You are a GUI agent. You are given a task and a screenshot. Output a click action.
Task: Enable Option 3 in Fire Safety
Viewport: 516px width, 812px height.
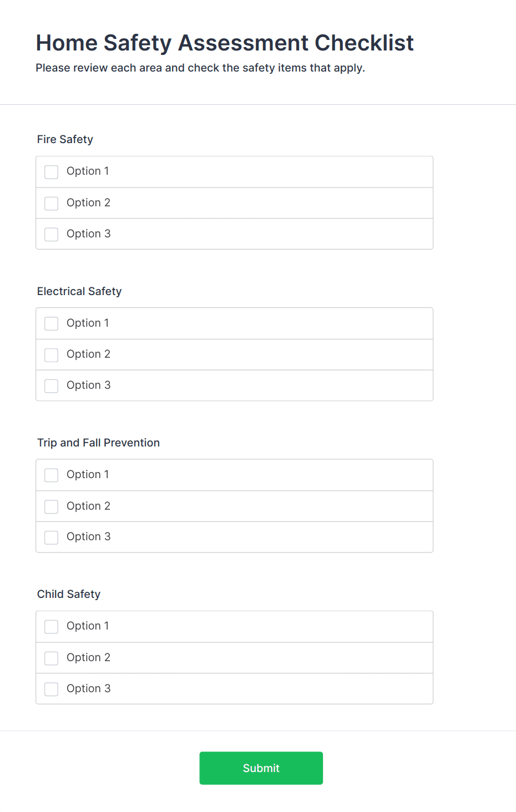click(52, 235)
